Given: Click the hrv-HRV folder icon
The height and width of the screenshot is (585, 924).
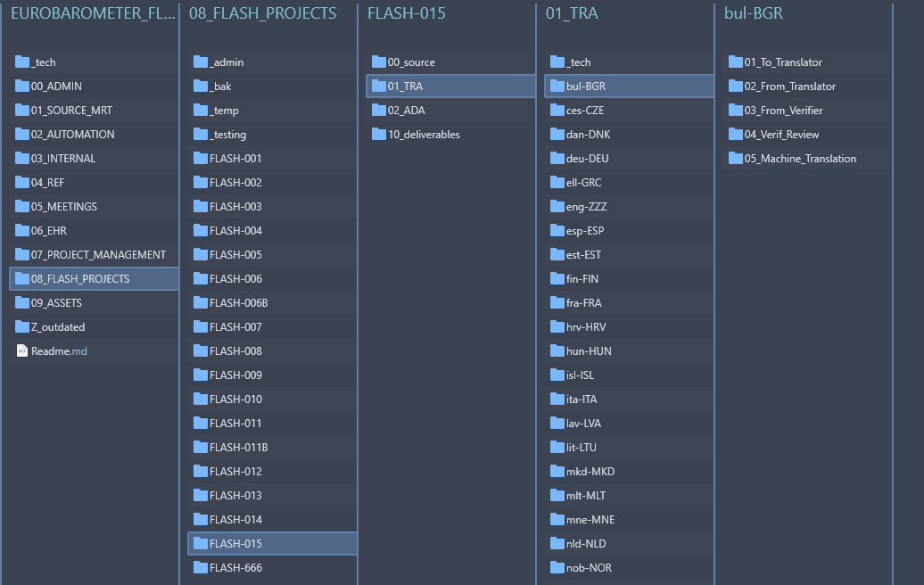Looking at the screenshot, I should pos(557,326).
